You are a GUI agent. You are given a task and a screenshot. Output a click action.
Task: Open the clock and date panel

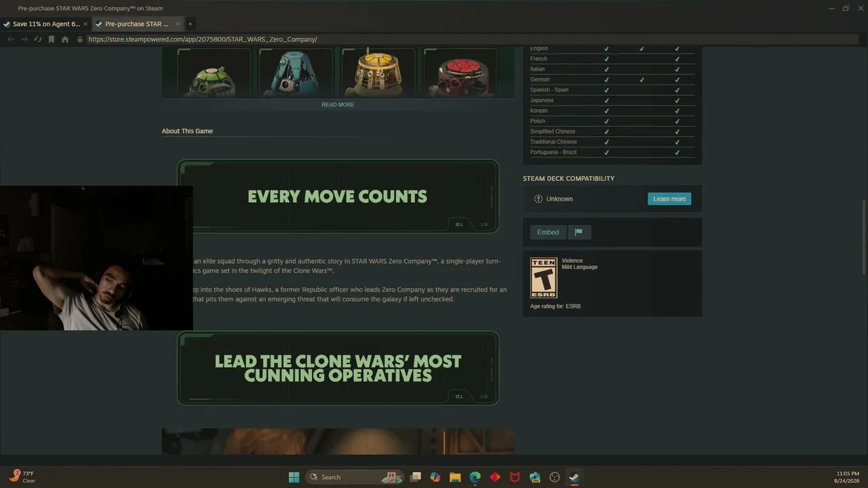click(x=848, y=477)
